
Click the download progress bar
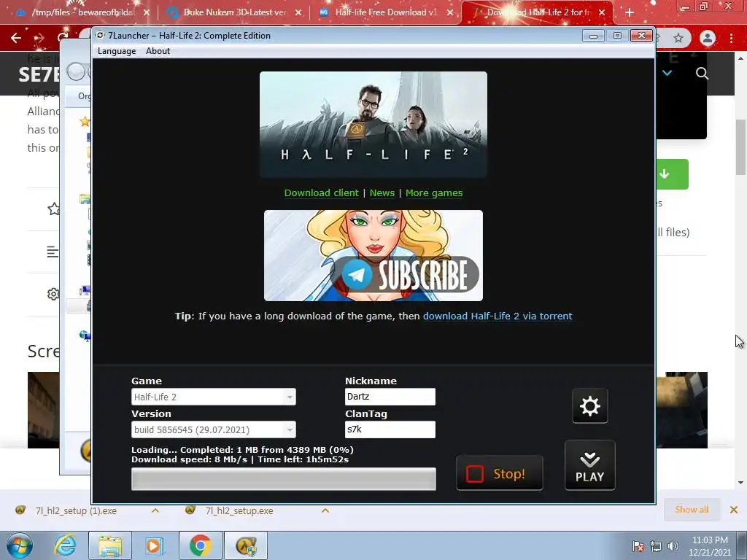point(284,479)
